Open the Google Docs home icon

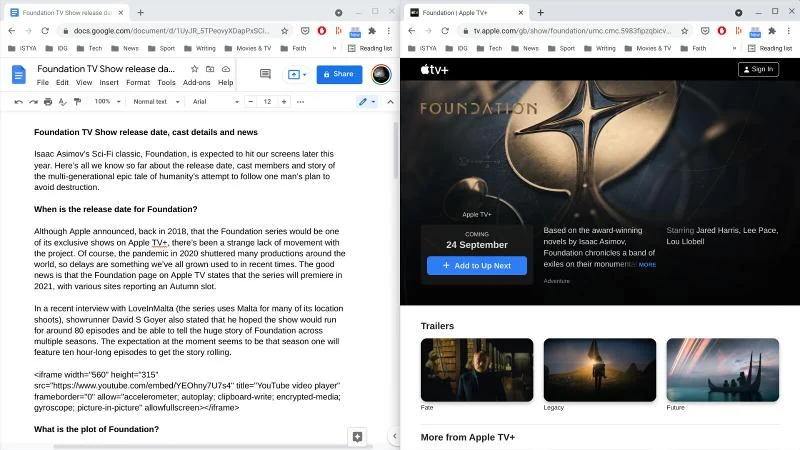click(18, 75)
